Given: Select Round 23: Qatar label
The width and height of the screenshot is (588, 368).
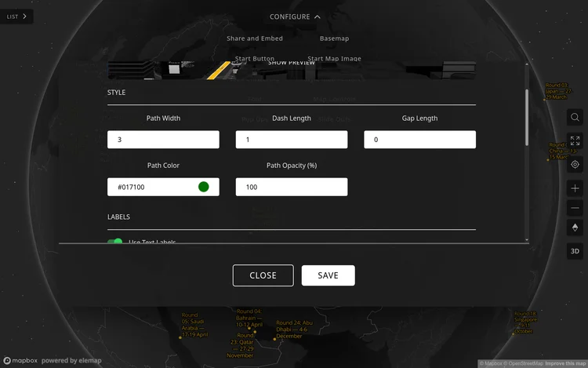Looking at the screenshot, I should click(x=241, y=345).
